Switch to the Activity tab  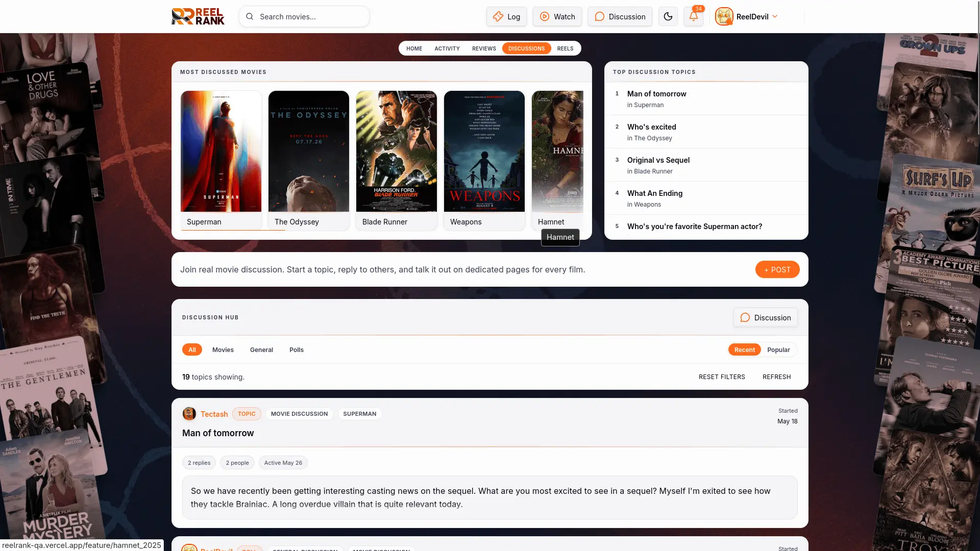[447, 48]
